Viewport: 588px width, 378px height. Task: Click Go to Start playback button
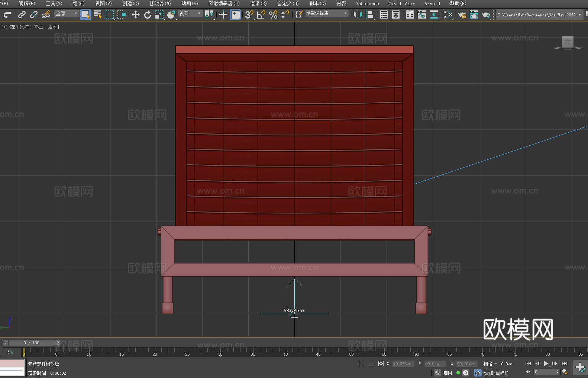click(x=528, y=364)
